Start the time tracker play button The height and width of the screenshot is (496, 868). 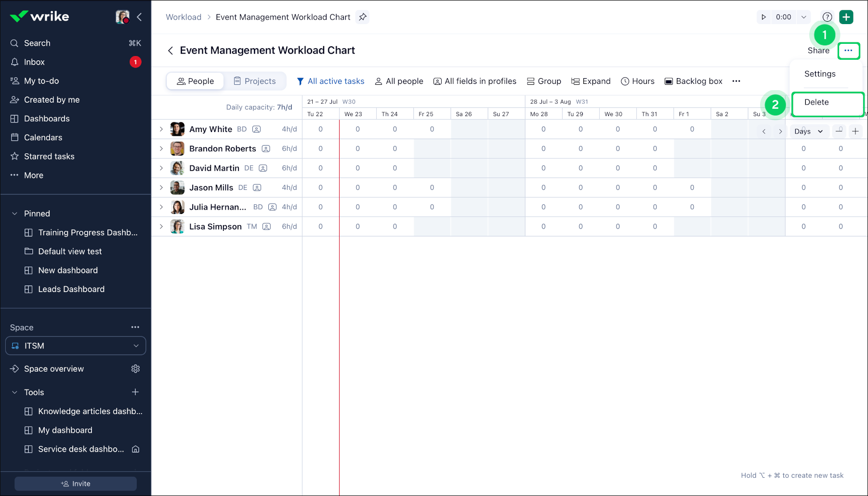(763, 17)
